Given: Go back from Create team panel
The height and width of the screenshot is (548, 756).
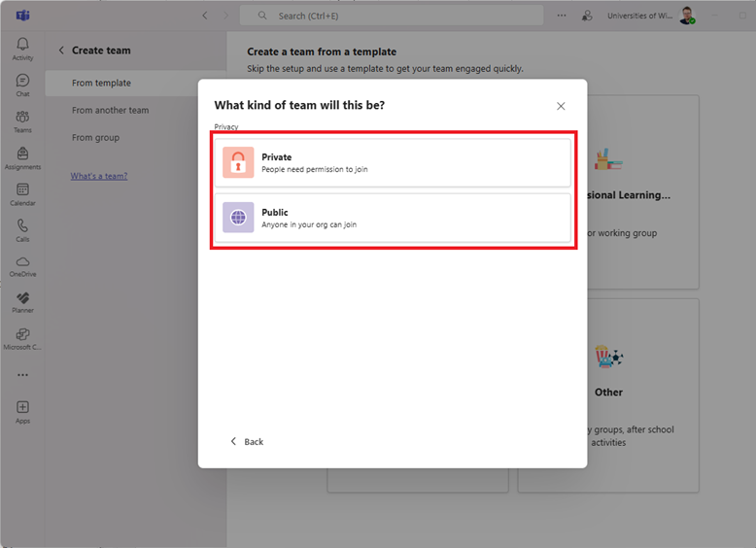Looking at the screenshot, I should click(61, 51).
